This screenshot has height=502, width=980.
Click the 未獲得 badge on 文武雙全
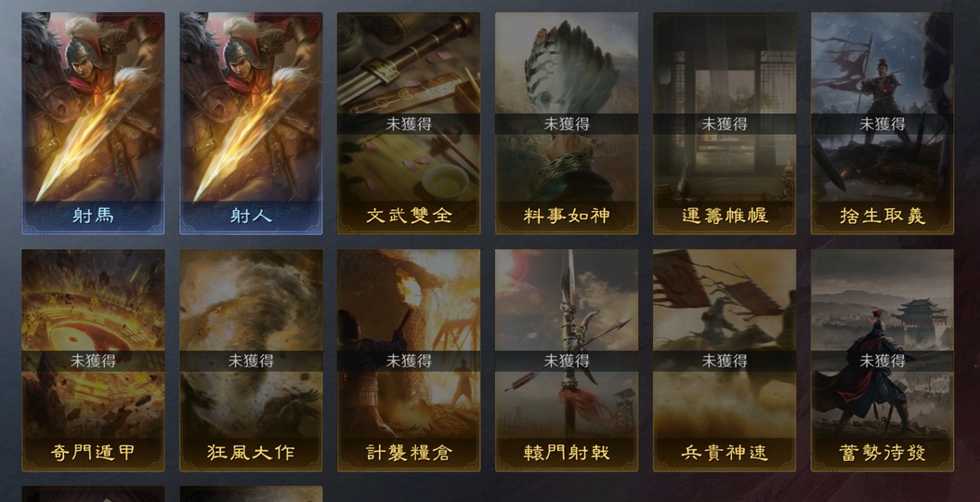[x=409, y=124]
